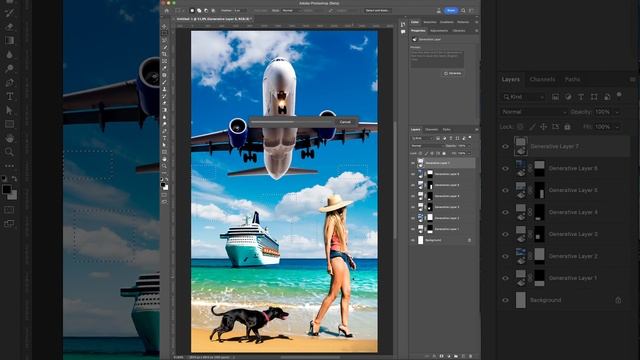
Task: Click enlarged black foreground color swatch
Action: point(7,190)
